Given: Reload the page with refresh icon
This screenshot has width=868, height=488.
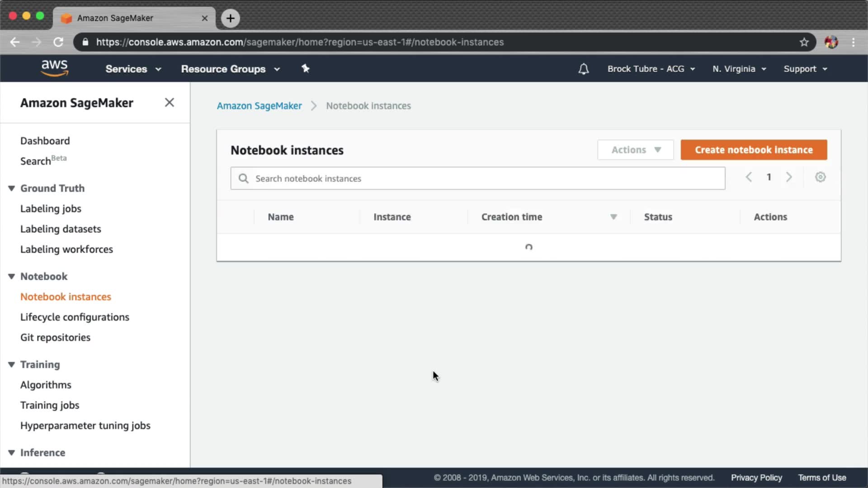Looking at the screenshot, I should click(x=58, y=42).
